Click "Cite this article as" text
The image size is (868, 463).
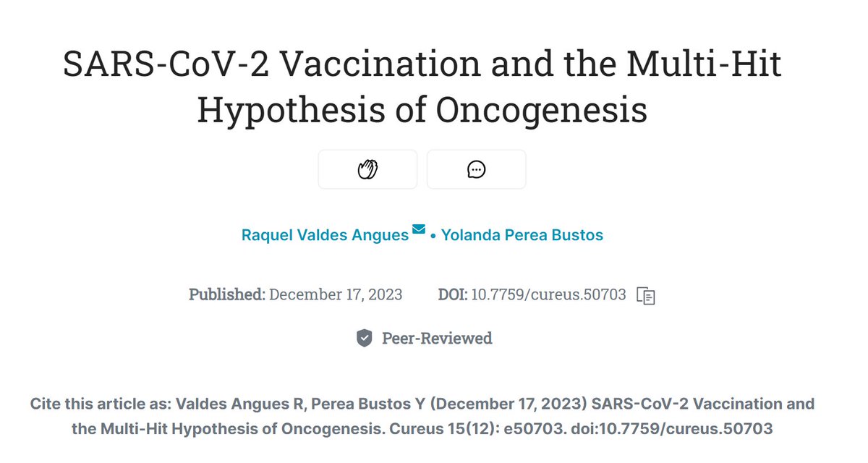point(102,404)
